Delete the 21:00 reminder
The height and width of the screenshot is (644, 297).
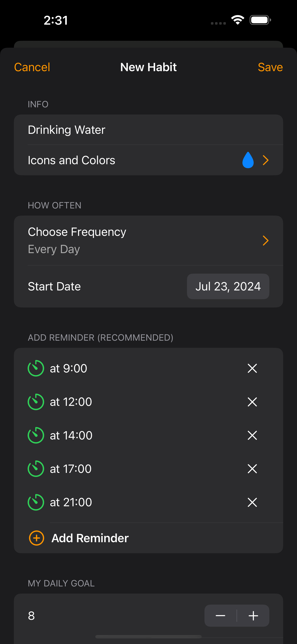pyautogui.click(x=252, y=502)
